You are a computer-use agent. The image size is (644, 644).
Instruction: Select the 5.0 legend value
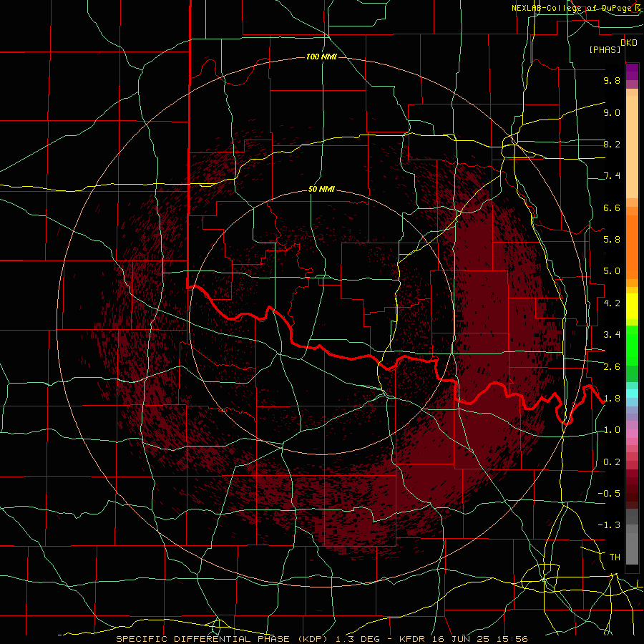point(612,271)
